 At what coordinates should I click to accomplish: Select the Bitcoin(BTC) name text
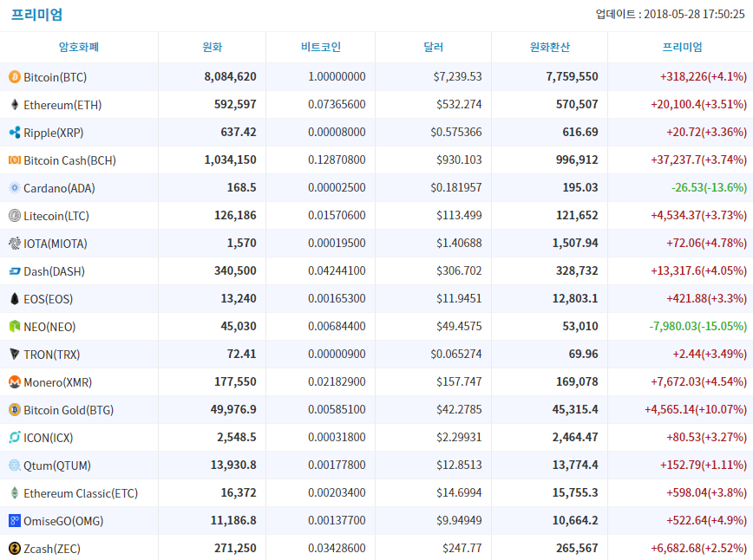pos(56,77)
